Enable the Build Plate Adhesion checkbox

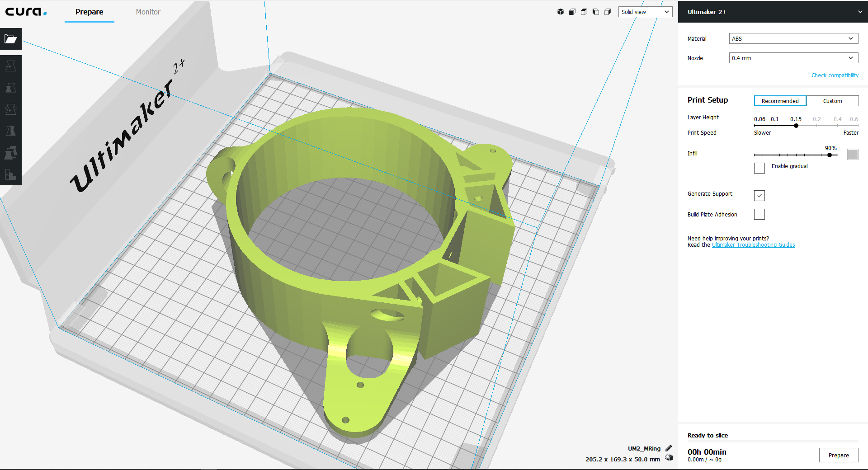[x=759, y=214]
